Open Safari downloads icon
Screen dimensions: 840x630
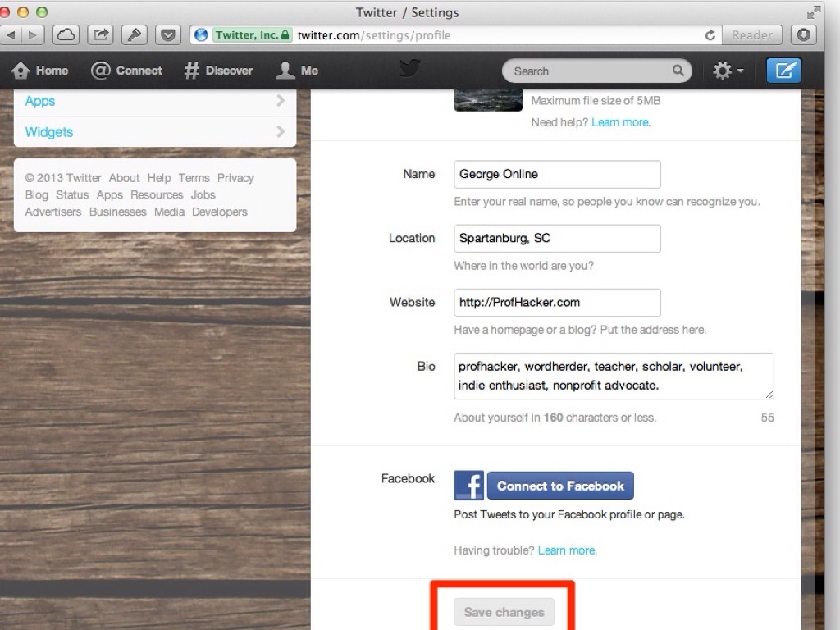click(x=805, y=35)
